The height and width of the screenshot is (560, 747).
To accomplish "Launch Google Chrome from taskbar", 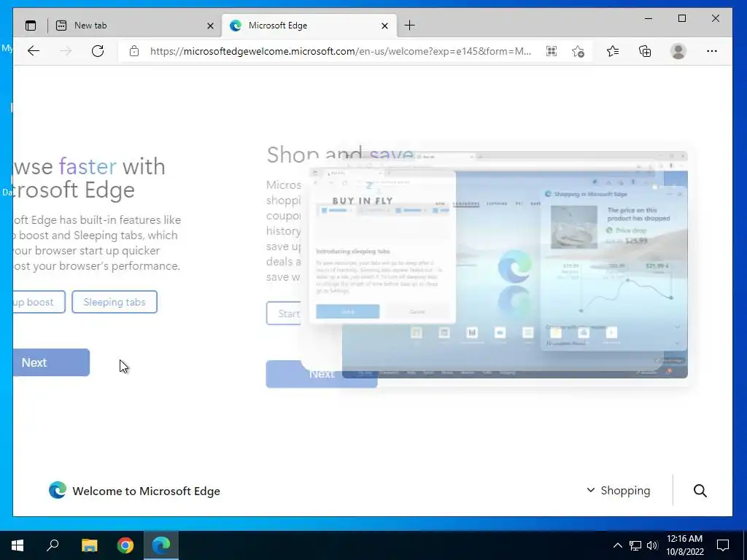I will 125,545.
